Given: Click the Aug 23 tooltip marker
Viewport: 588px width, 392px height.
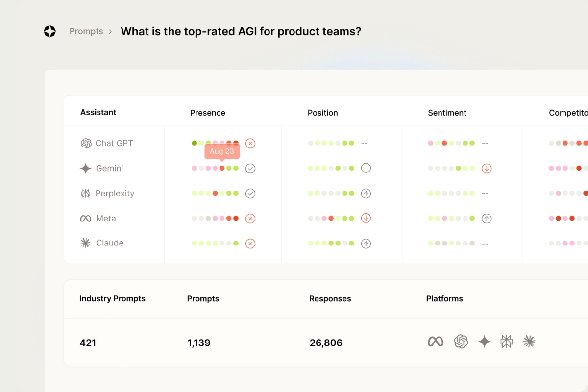Looking at the screenshot, I should [x=222, y=151].
